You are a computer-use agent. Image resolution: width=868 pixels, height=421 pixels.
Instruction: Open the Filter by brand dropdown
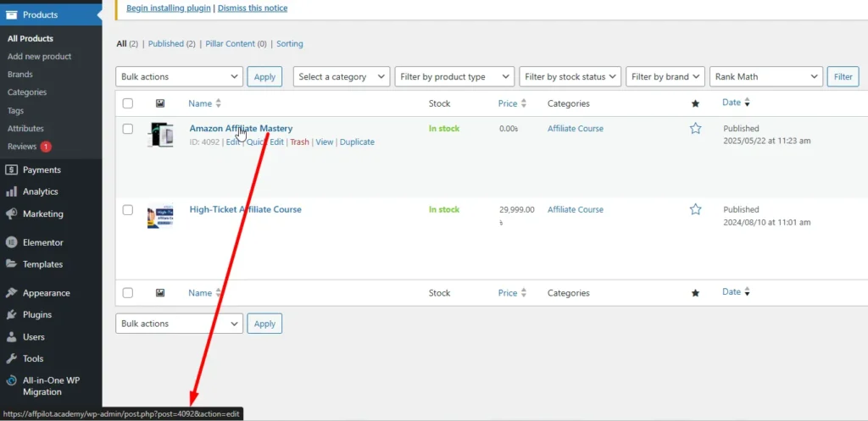point(665,77)
